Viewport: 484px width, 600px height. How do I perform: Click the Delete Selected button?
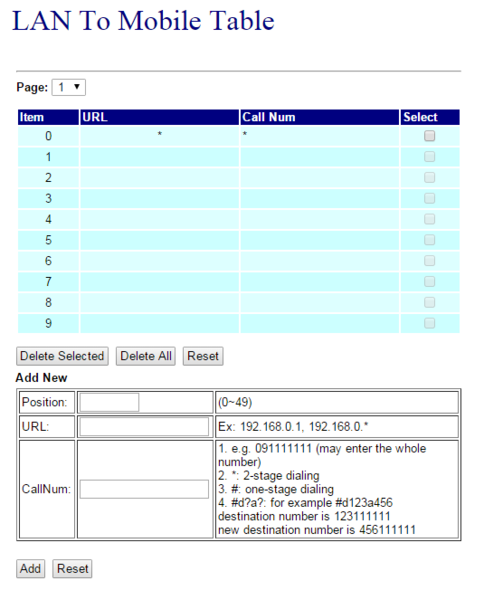click(x=62, y=356)
